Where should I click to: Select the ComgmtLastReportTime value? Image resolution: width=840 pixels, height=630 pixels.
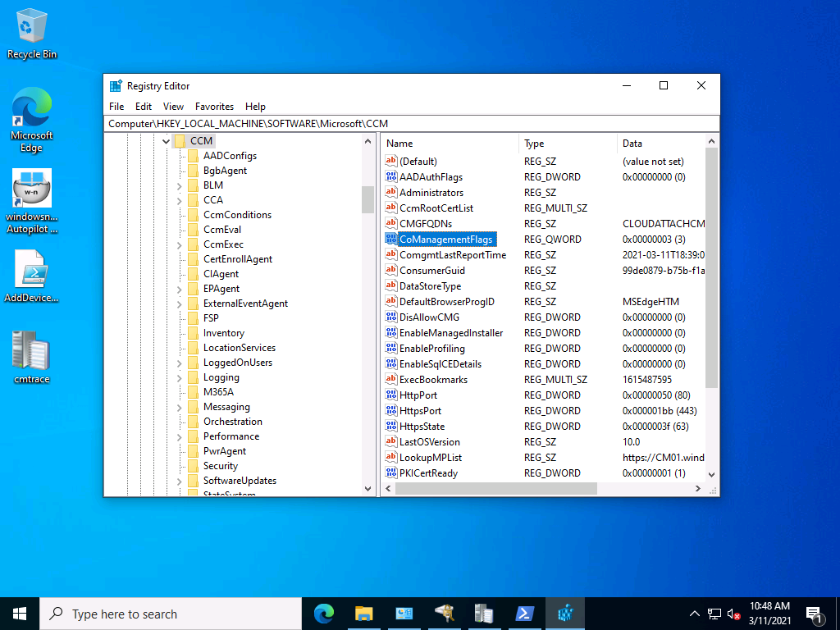453,255
